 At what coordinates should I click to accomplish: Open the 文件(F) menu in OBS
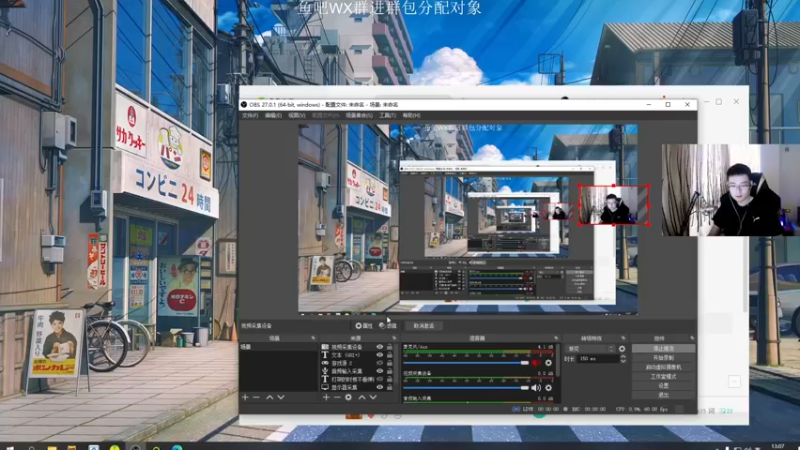point(249,115)
